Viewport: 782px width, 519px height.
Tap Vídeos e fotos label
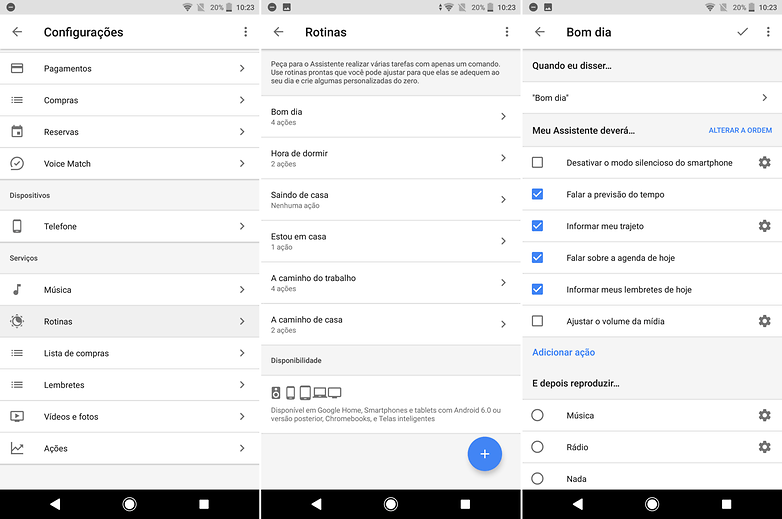tap(71, 416)
